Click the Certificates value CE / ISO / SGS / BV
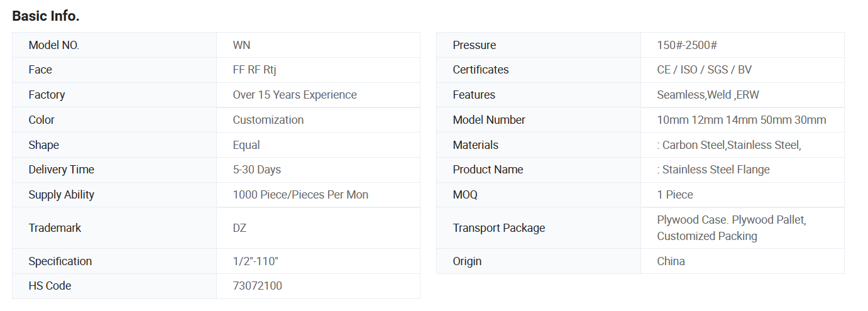The width and height of the screenshot is (868, 311). click(705, 70)
